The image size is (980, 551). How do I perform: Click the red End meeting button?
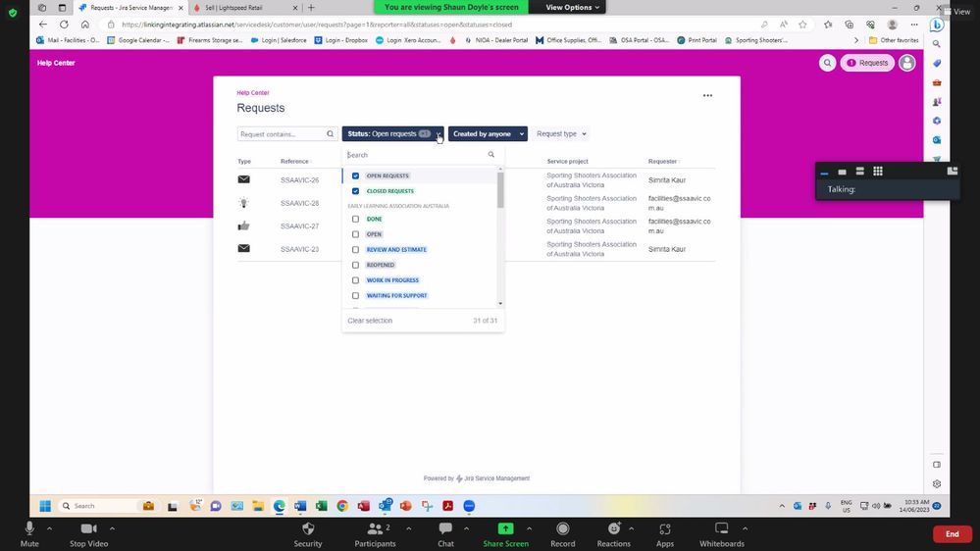tap(952, 534)
